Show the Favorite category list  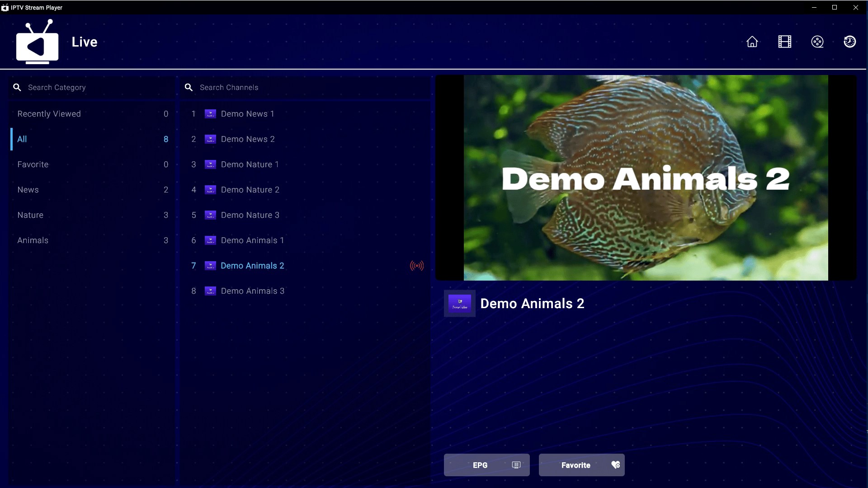tap(33, 164)
